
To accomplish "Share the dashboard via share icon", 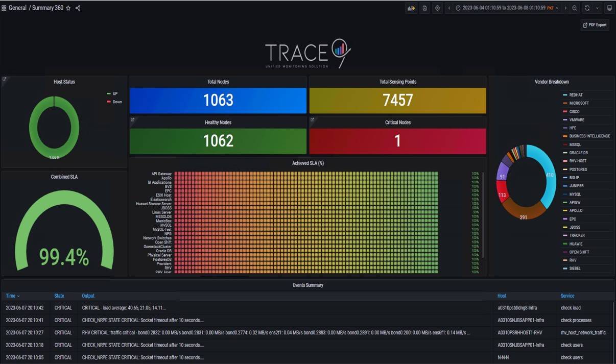I will coord(78,8).
